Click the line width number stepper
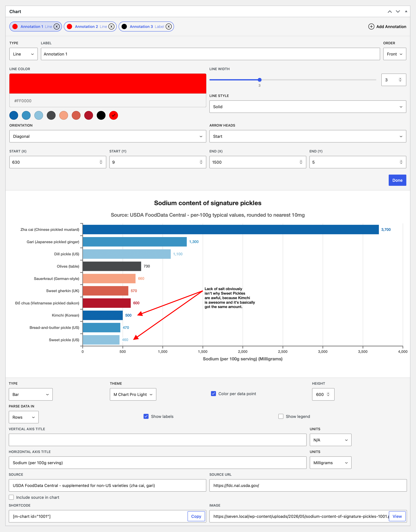The height and width of the screenshot is (532, 416). tap(400, 80)
